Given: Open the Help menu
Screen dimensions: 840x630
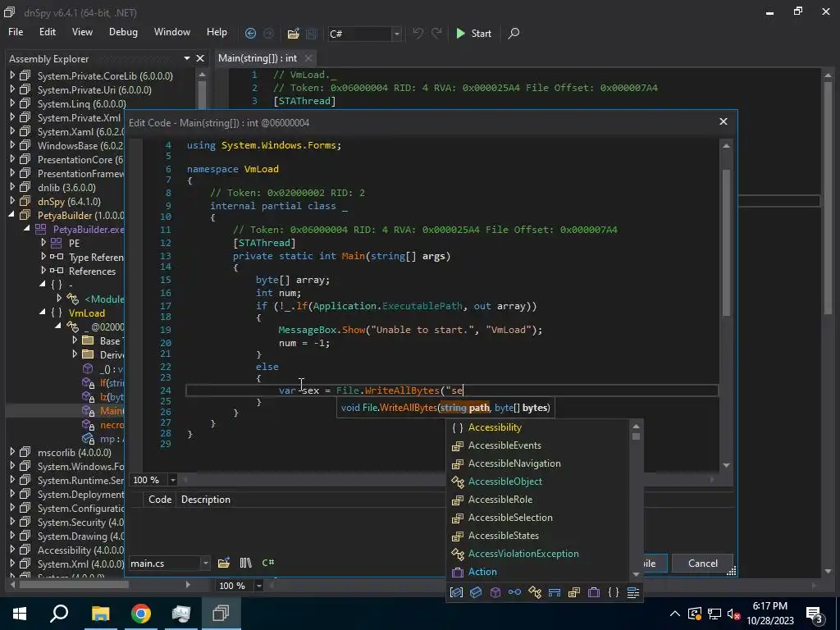Looking at the screenshot, I should click(x=217, y=32).
